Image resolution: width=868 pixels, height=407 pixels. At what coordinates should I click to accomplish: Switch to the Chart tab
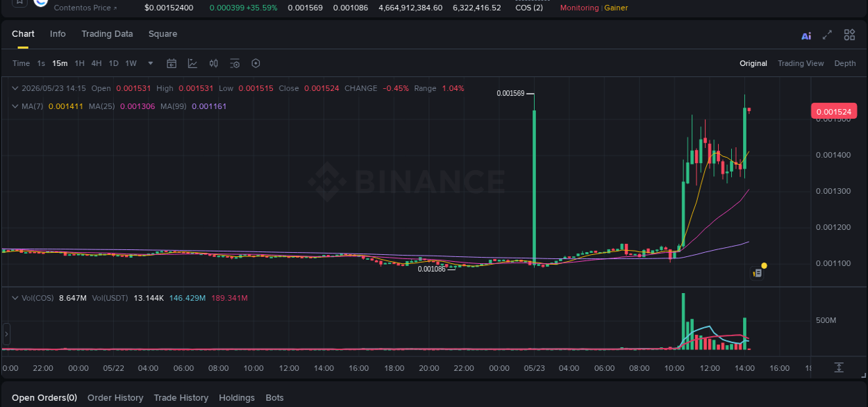tap(23, 34)
